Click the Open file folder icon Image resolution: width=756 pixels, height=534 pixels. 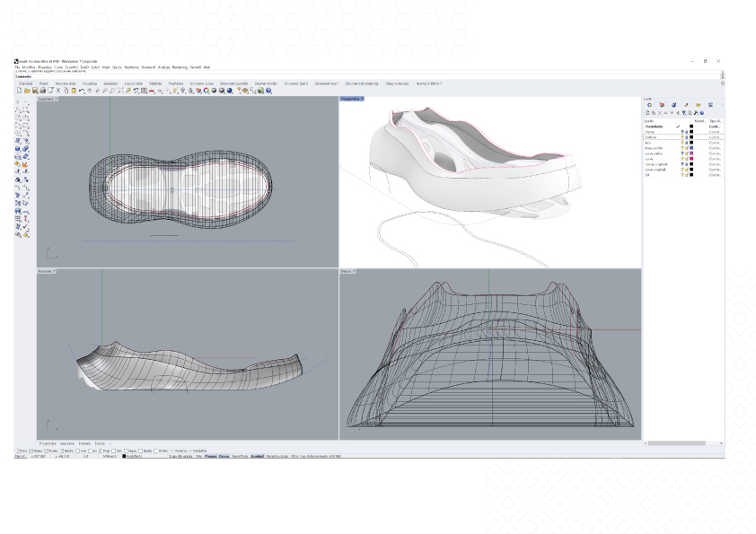(27, 91)
